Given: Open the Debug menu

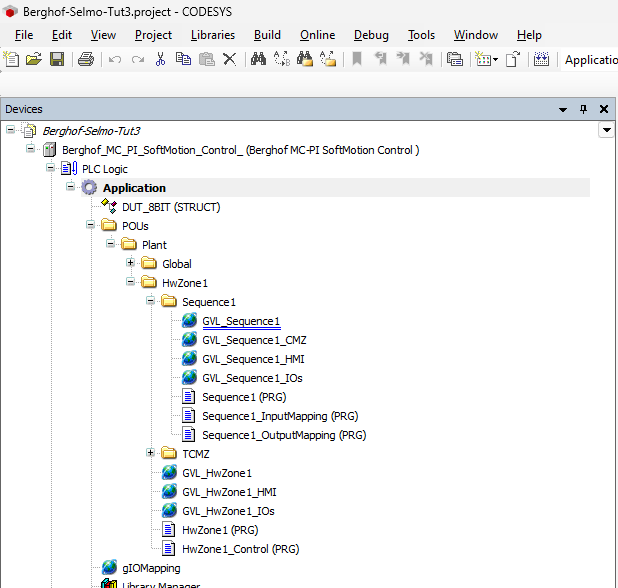Looking at the screenshot, I should coord(371,35).
